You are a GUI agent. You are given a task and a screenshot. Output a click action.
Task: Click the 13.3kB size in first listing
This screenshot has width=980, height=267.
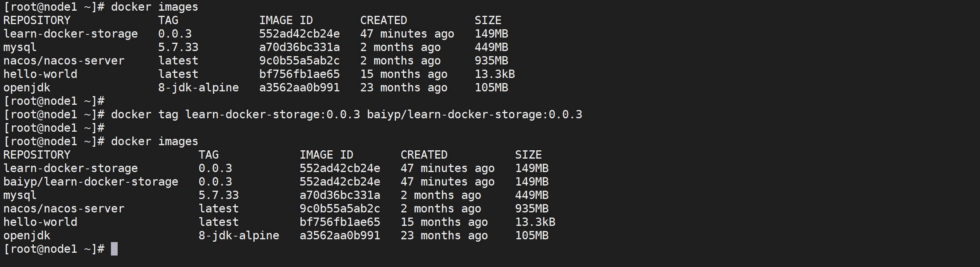[x=495, y=74]
